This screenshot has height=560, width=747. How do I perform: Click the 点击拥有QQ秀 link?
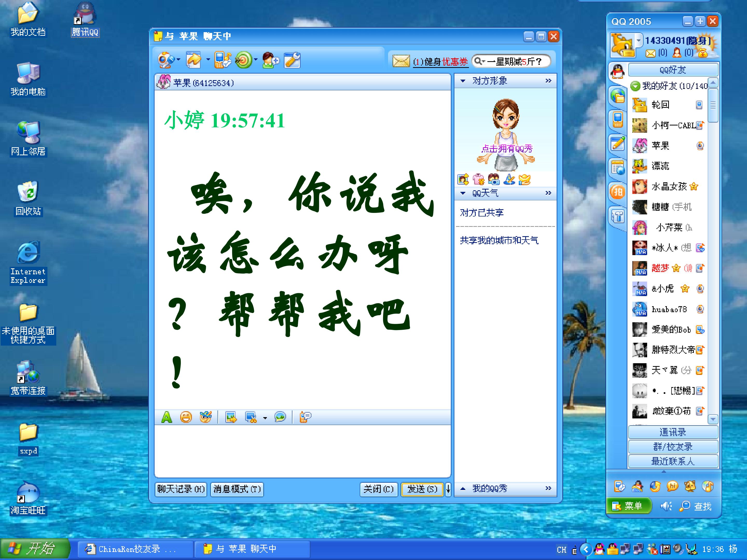pos(507,149)
